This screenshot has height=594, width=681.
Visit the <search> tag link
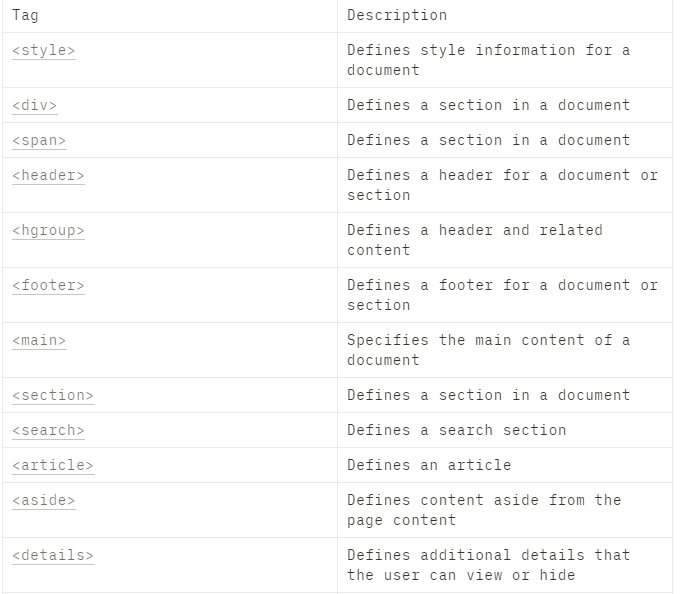(x=48, y=431)
